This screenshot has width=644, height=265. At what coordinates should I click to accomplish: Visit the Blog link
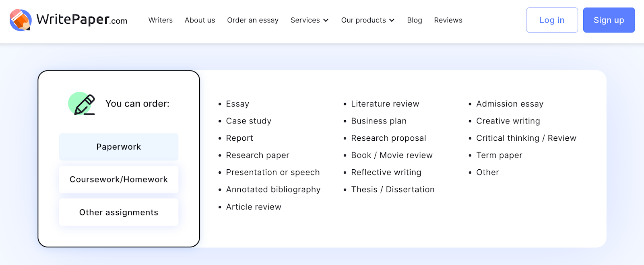(x=415, y=20)
